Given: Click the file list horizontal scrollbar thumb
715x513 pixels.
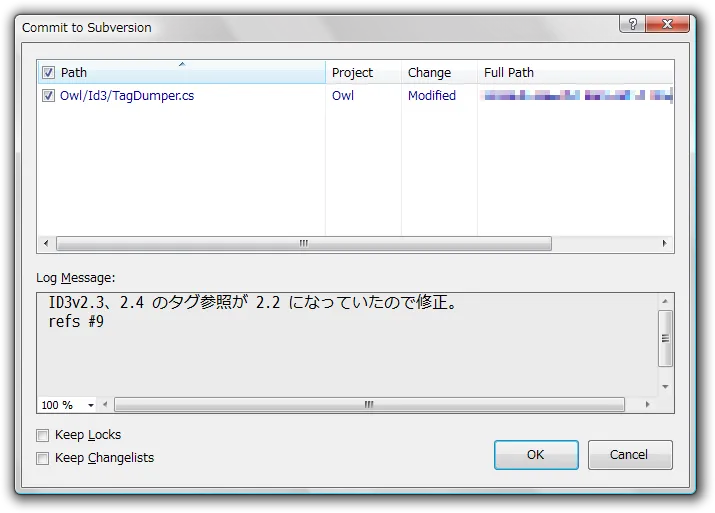Looking at the screenshot, I should click(x=304, y=244).
